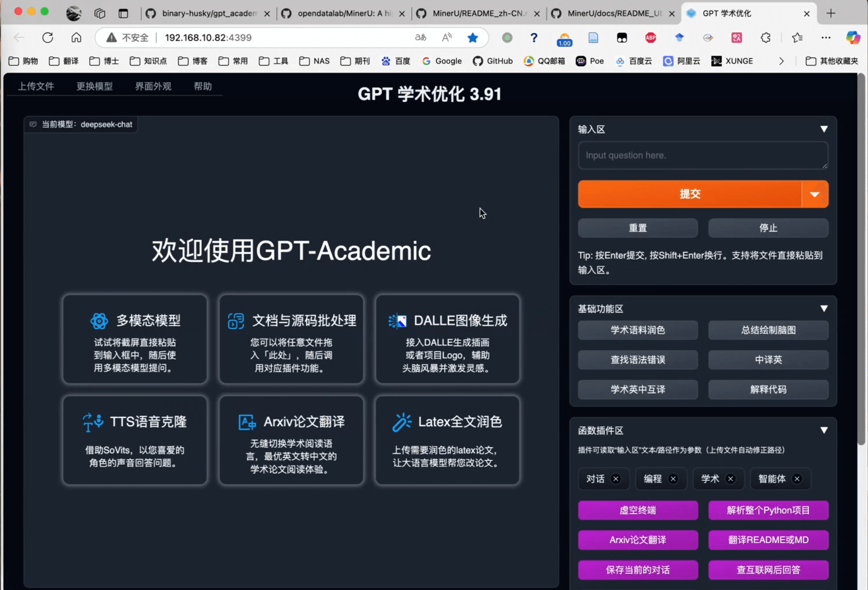This screenshot has width=868, height=590.
Task: Open the 百度 bookmark
Action: click(x=396, y=61)
